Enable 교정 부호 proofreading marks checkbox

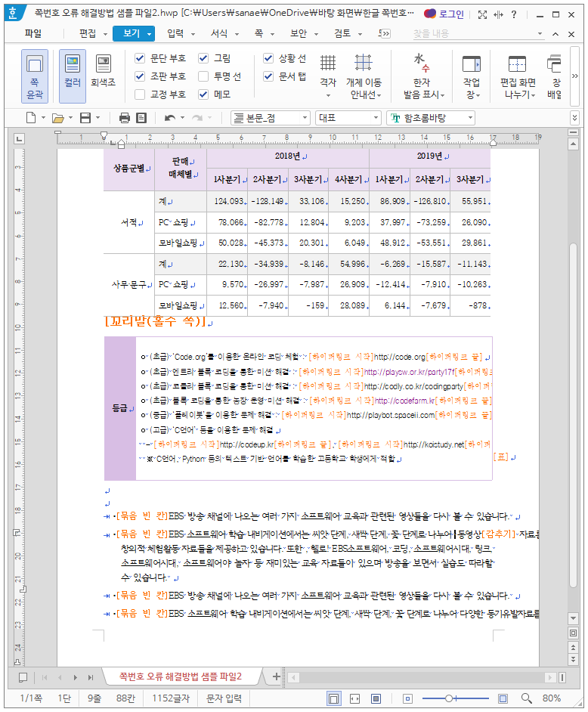coord(140,94)
